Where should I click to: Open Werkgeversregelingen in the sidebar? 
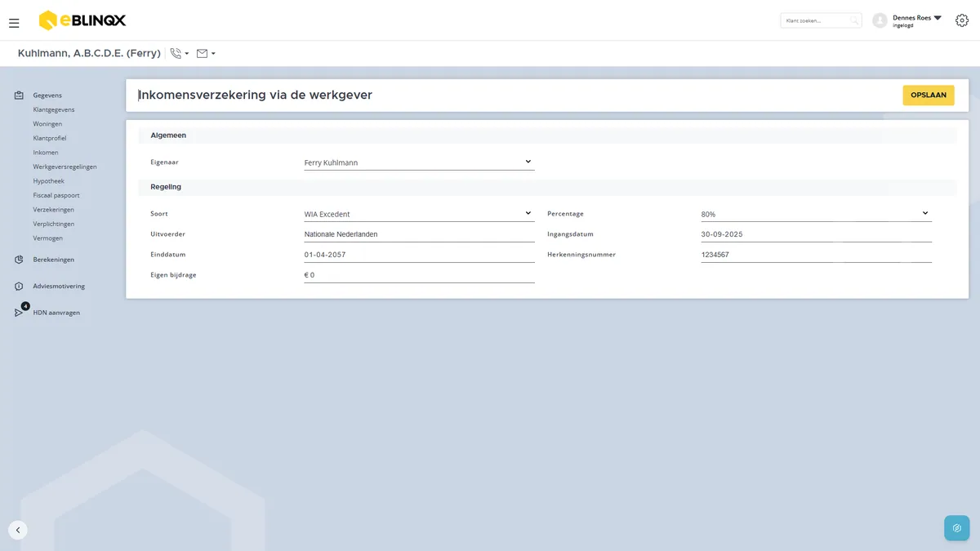point(65,167)
